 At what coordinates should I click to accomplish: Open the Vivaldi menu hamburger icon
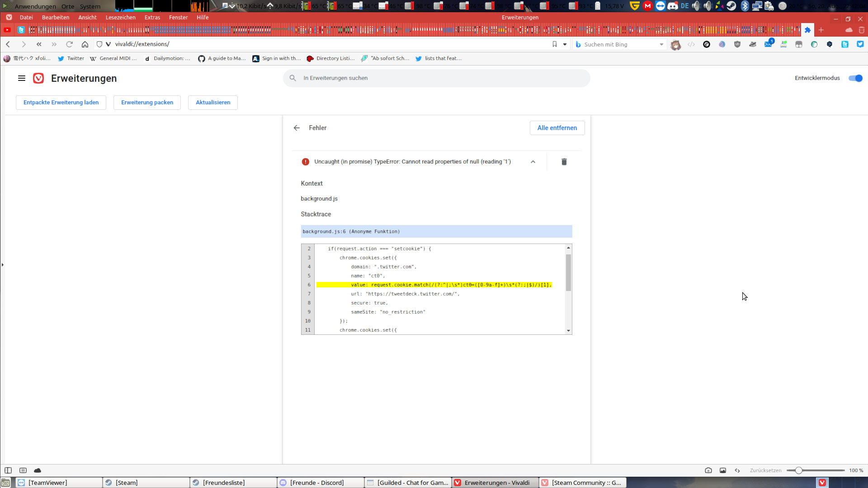21,78
